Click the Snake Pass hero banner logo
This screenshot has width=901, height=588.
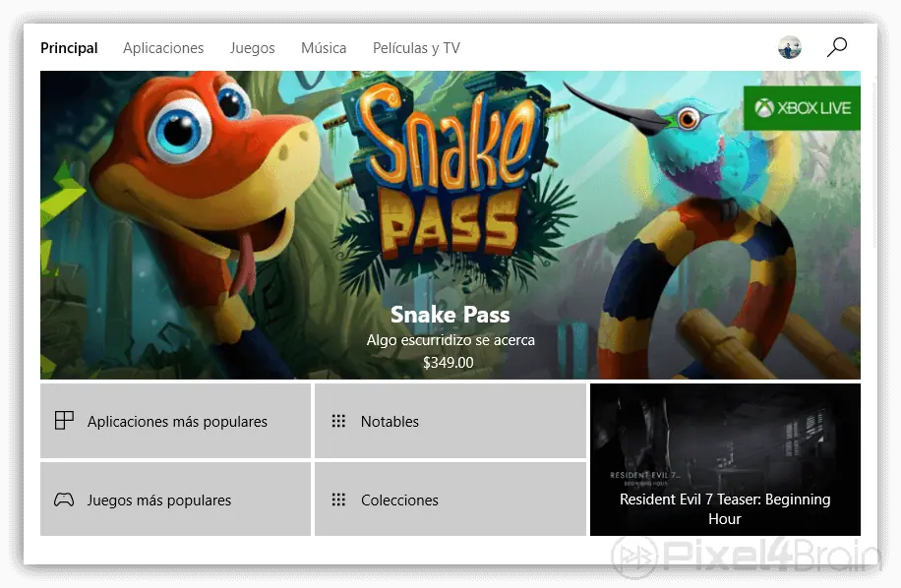[451, 169]
